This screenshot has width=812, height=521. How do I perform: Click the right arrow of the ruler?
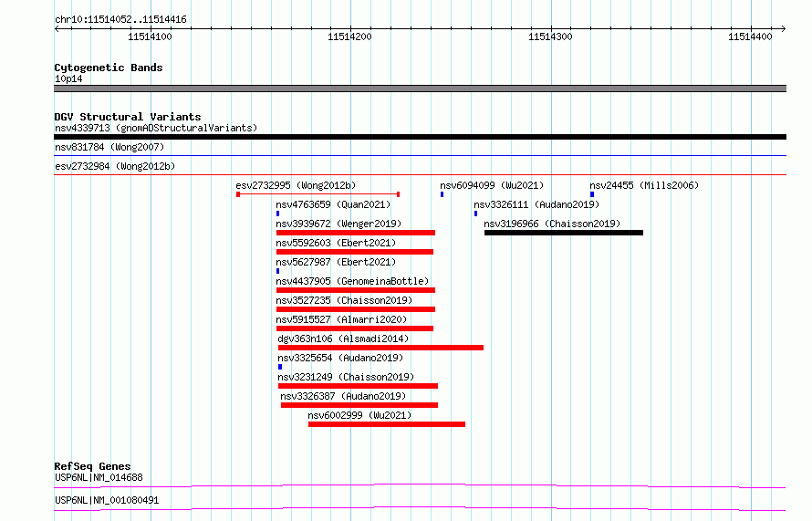[784, 29]
